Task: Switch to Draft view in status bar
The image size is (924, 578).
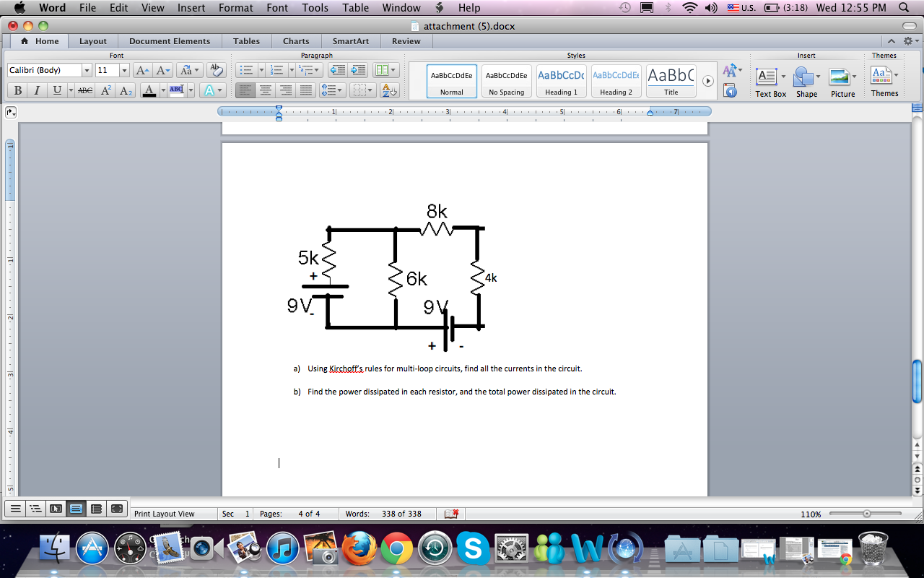Action: click(14, 509)
